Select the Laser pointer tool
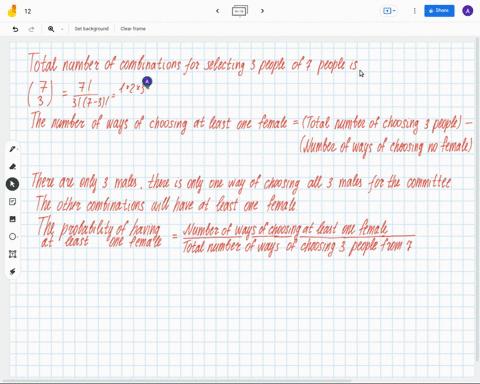The image size is (480, 384). (x=13, y=271)
